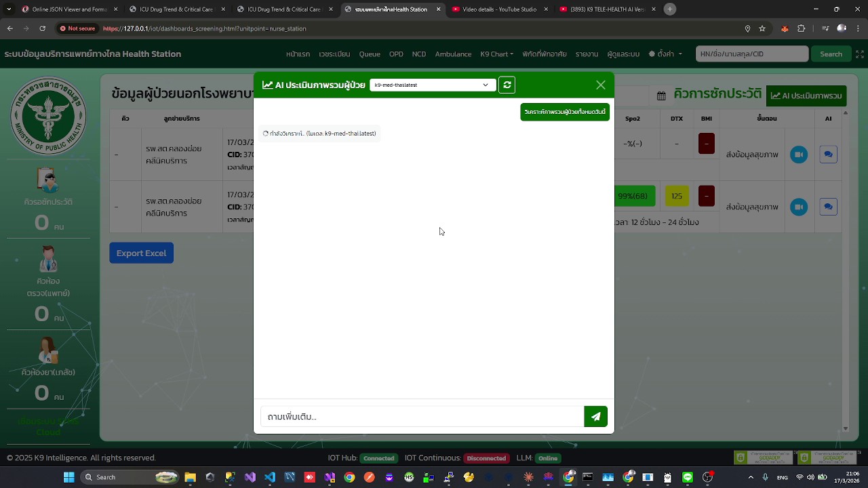Open browser extensions puzzle icon

point(802,28)
